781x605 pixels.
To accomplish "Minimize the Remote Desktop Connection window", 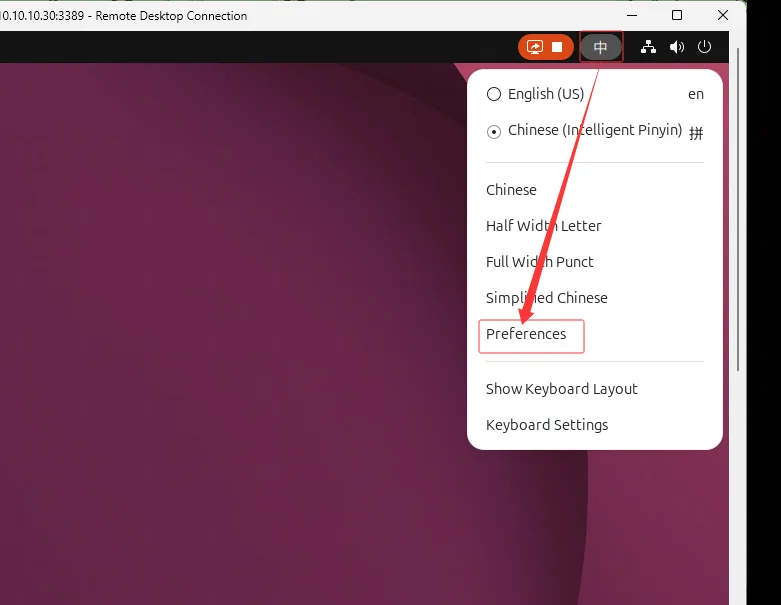I will (x=632, y=15).
